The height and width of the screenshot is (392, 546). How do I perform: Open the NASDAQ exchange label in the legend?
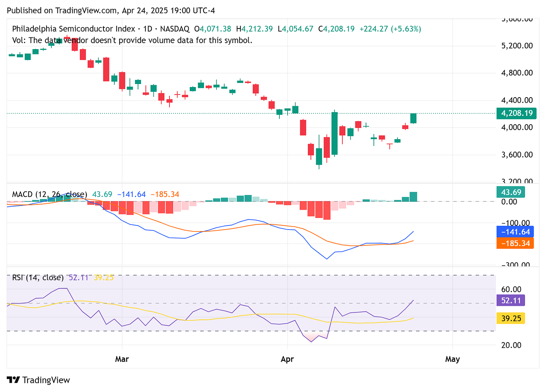pos(174,29)
